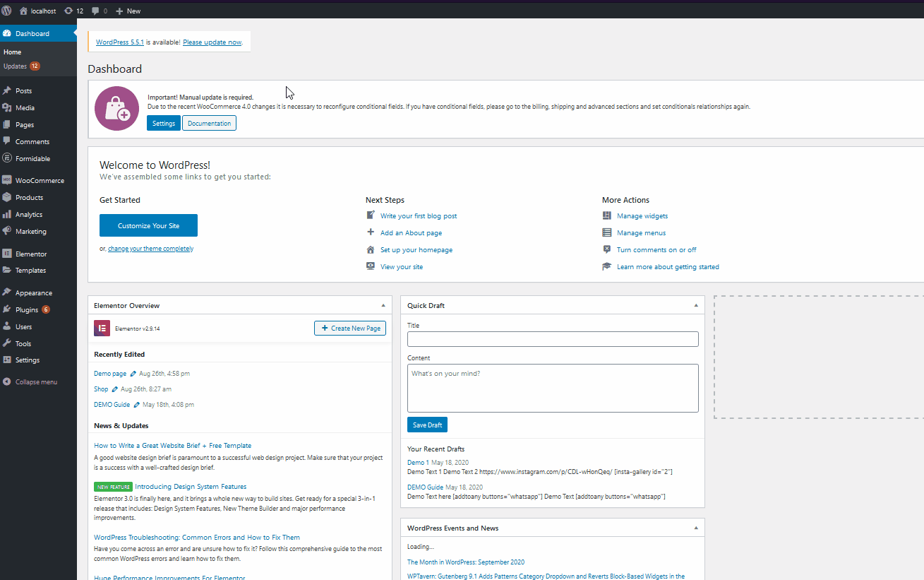Click the Plugins badge showing 6
Screen dimensions: 924x580
[x=46, y=309]
